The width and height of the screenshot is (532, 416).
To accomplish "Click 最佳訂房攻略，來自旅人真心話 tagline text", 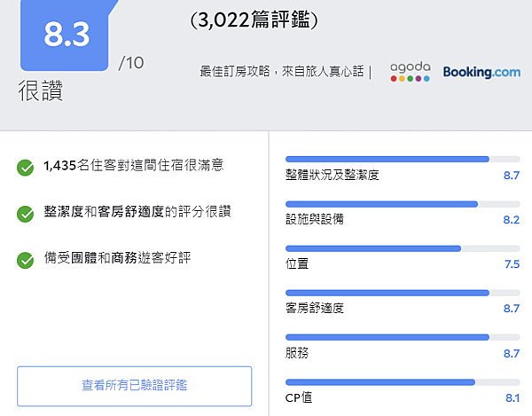I will click(281, 72).
